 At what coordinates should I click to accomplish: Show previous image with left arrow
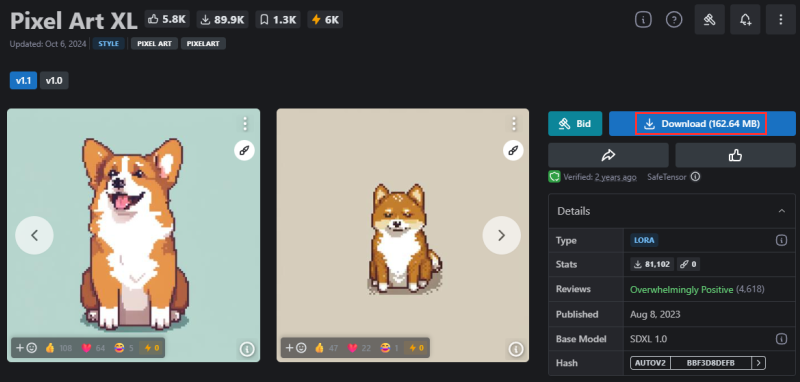(34, 235)
